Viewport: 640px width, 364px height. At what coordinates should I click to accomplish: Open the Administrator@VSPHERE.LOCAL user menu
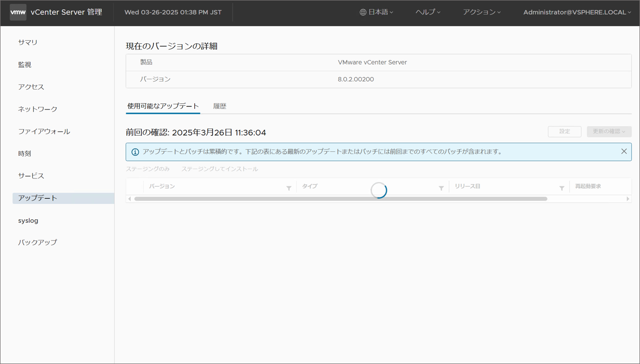(577, 12)
